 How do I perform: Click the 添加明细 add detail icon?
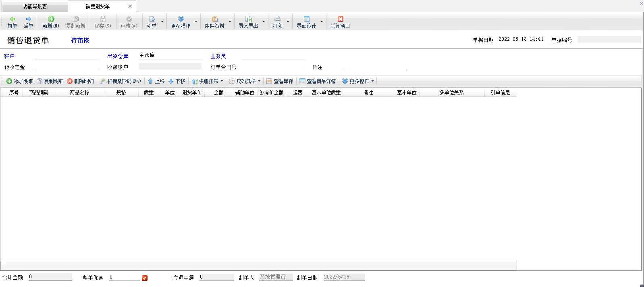click(9, 81)
